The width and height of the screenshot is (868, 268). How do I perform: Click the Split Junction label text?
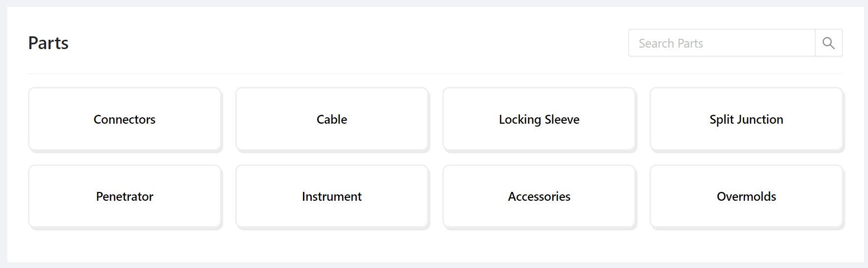(746, 120)
